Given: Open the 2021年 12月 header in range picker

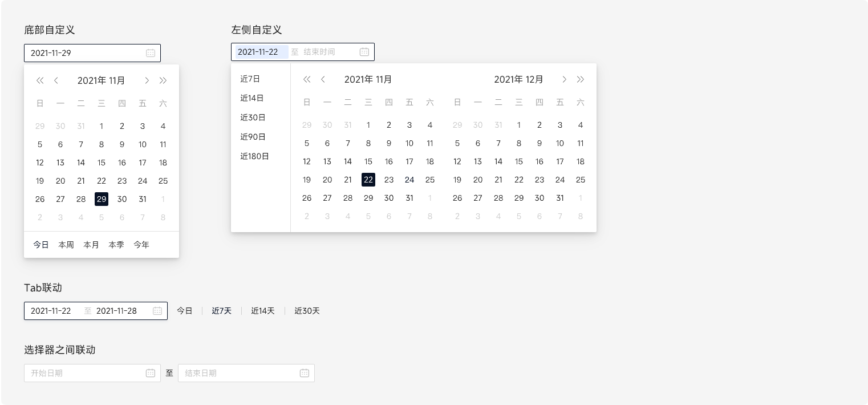Looking at the screenshot, I should (518, 79).
